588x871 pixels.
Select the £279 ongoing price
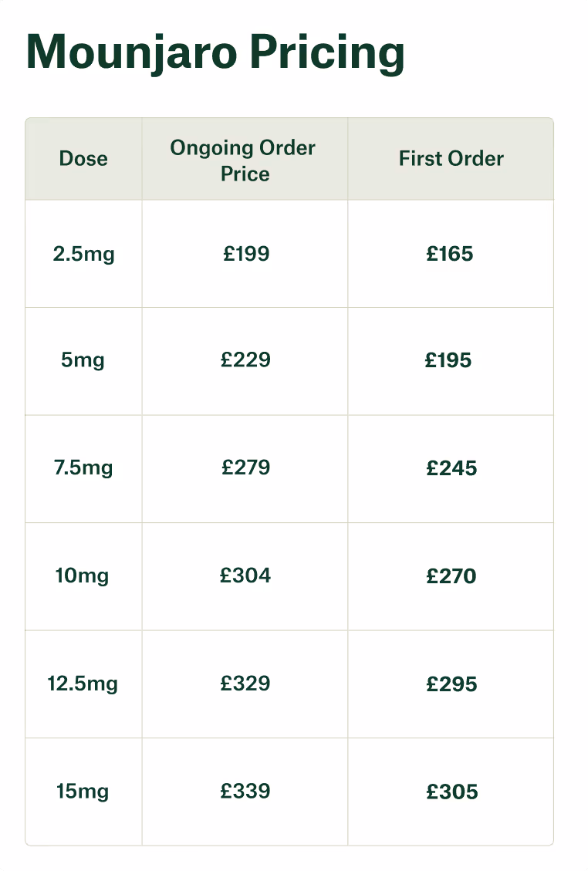coord(245,468)
